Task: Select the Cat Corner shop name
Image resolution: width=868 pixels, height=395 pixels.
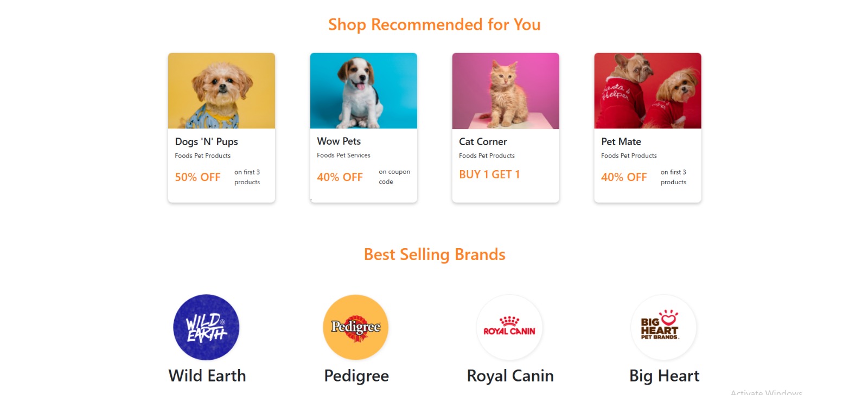Action: (x=483, y=141)
